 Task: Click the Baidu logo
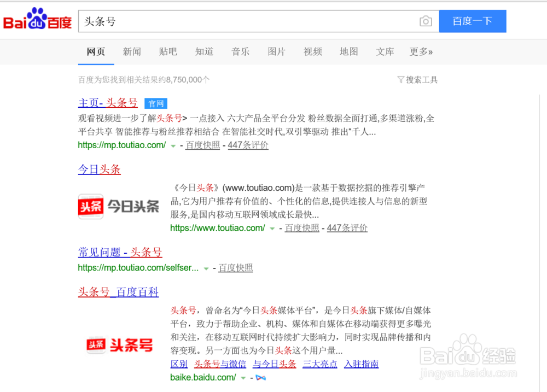coord(38,19)
